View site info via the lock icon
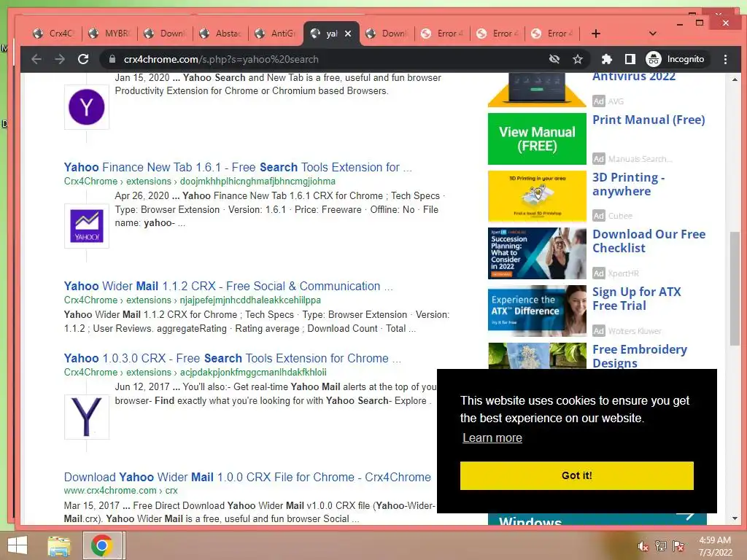The image size is (747, 560). (112, 59)
